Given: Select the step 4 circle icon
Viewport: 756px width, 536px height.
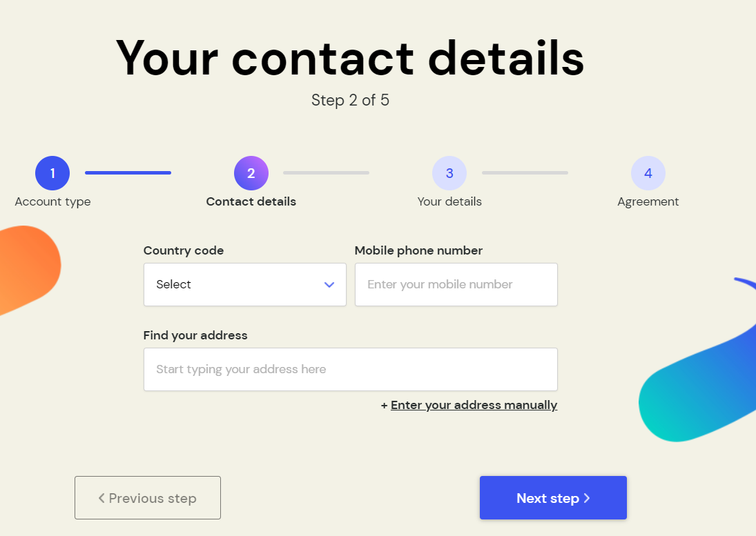Looking at the screenshot, I should click(648, 173).
